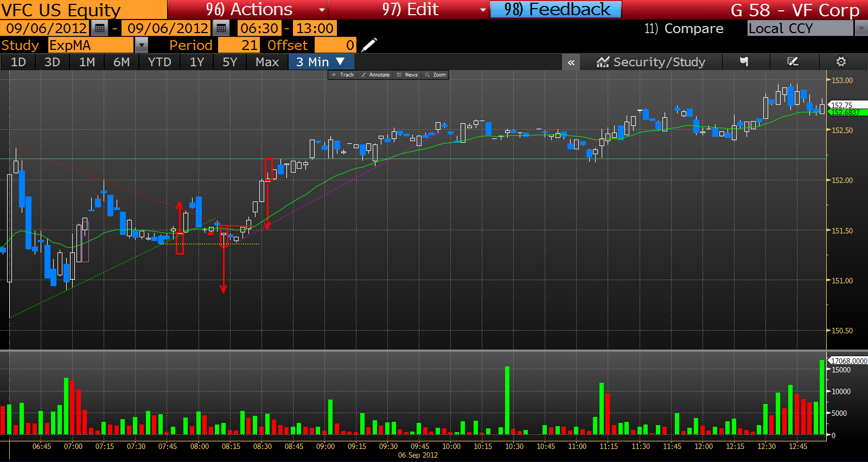Select the Zoom tool in chart toolbar
The width and height of the screenshot is (868, 462).
(436, 75)
